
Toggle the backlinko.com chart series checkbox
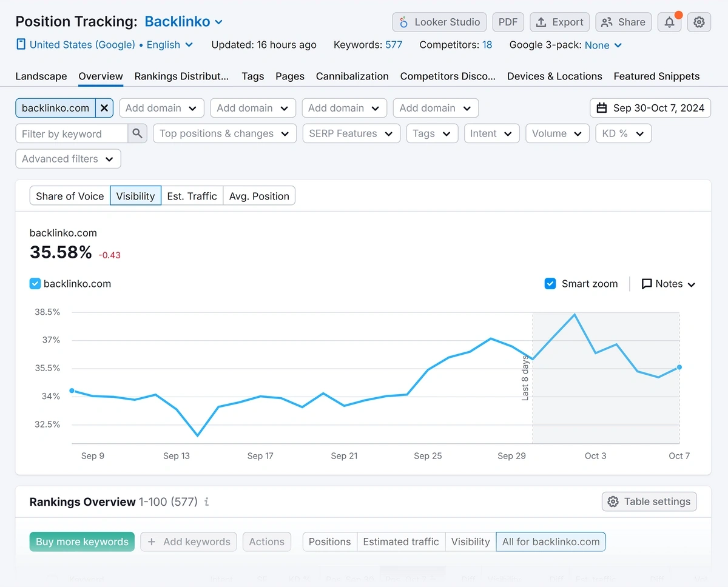pos(35,283)
